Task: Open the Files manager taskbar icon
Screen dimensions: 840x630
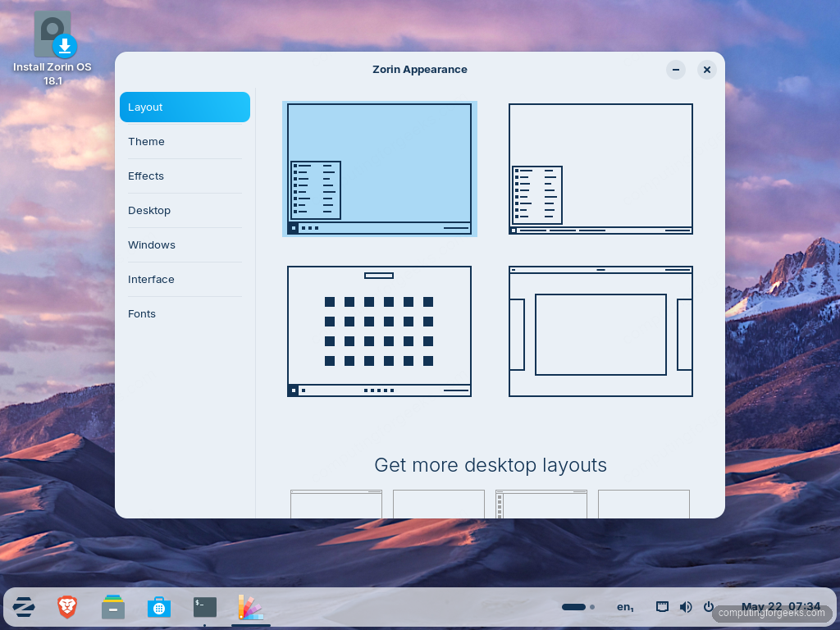Action: [x=113, y=607]
